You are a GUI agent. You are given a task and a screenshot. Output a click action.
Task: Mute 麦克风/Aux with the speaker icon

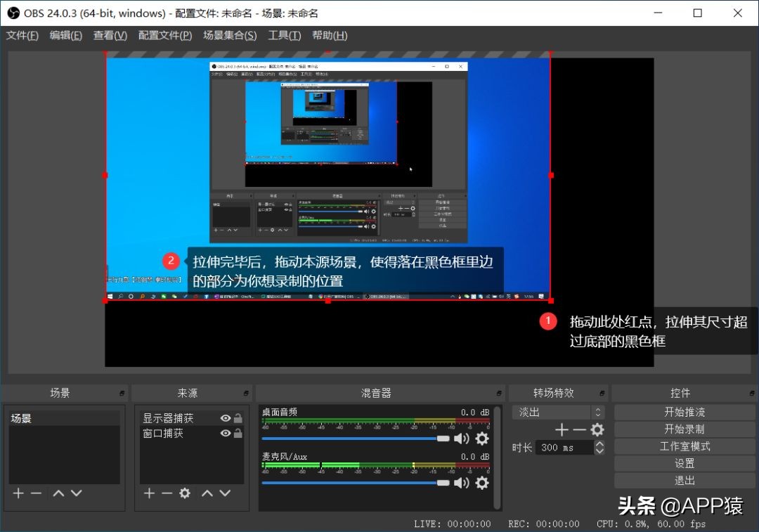(461, 483)
